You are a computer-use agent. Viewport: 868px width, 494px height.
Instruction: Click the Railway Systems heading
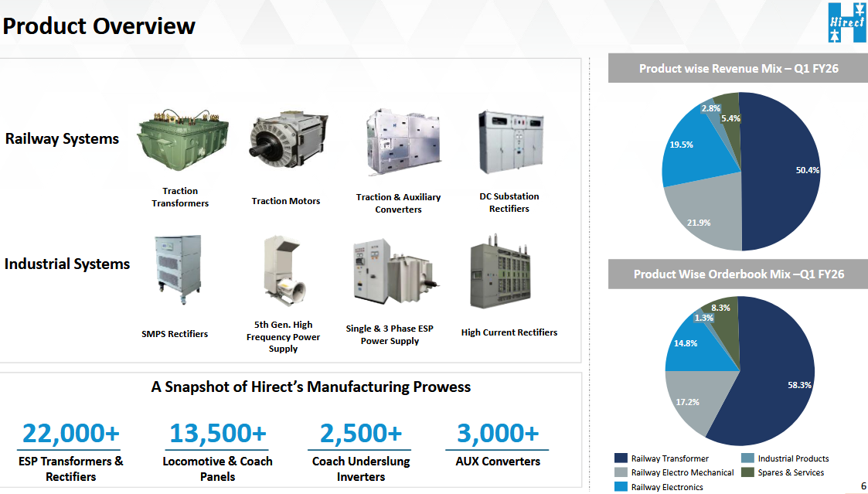(x=62, y=138)
